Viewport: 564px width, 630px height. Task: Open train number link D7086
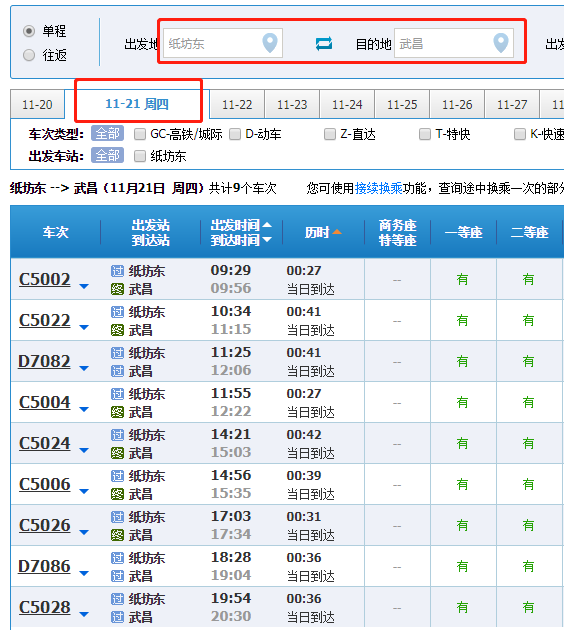(44, 566)
